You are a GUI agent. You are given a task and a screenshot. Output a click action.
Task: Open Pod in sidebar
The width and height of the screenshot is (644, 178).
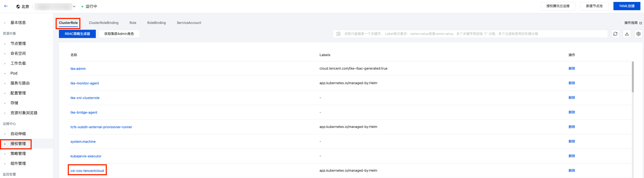point(14,73)
